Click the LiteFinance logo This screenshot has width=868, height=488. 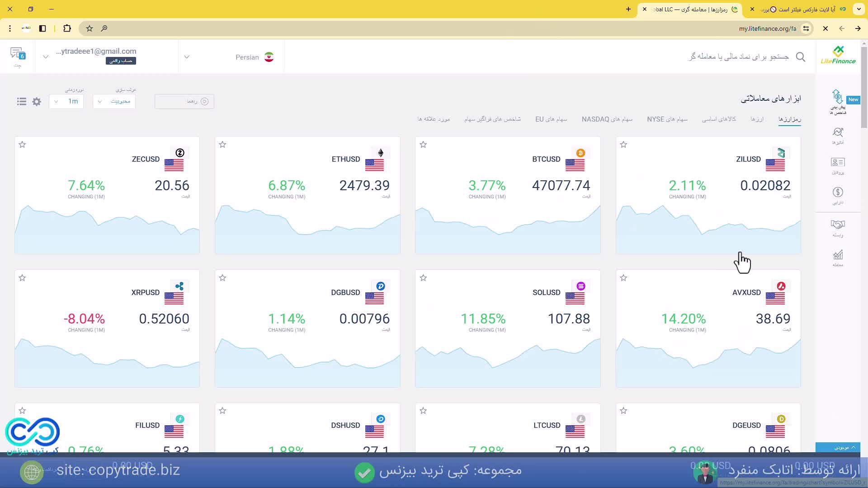[839, 54]
